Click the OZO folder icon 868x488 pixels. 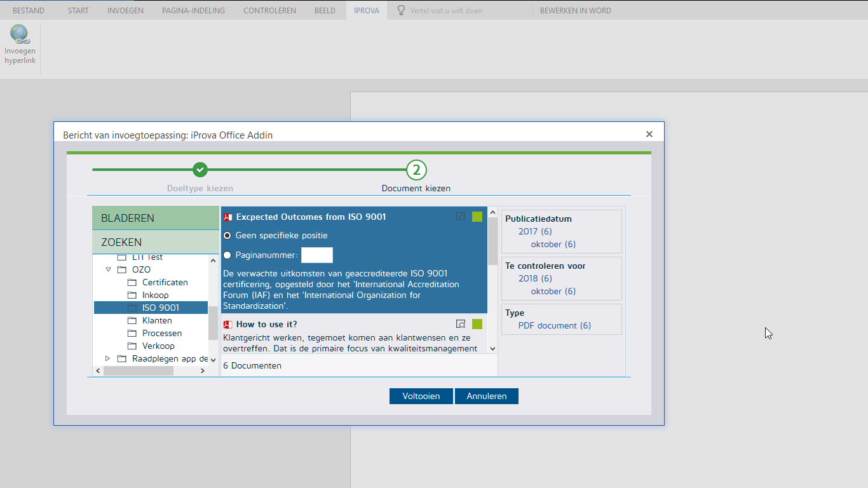122,270
